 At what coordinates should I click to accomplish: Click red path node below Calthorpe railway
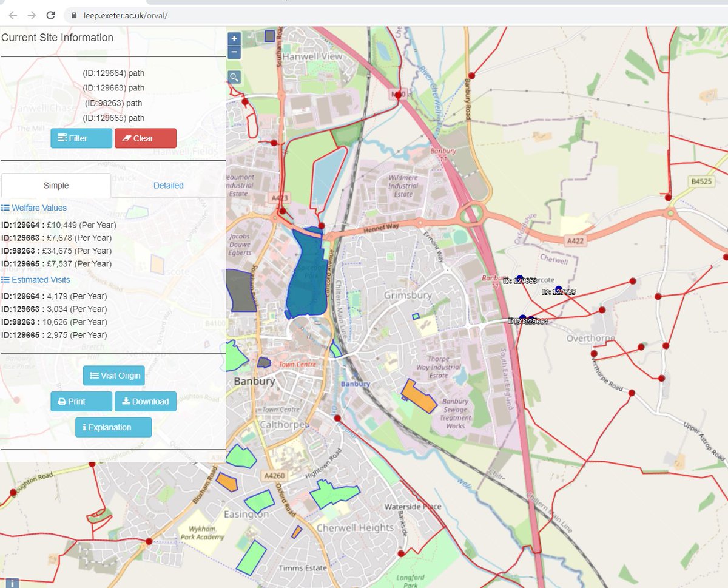point(337,418)
